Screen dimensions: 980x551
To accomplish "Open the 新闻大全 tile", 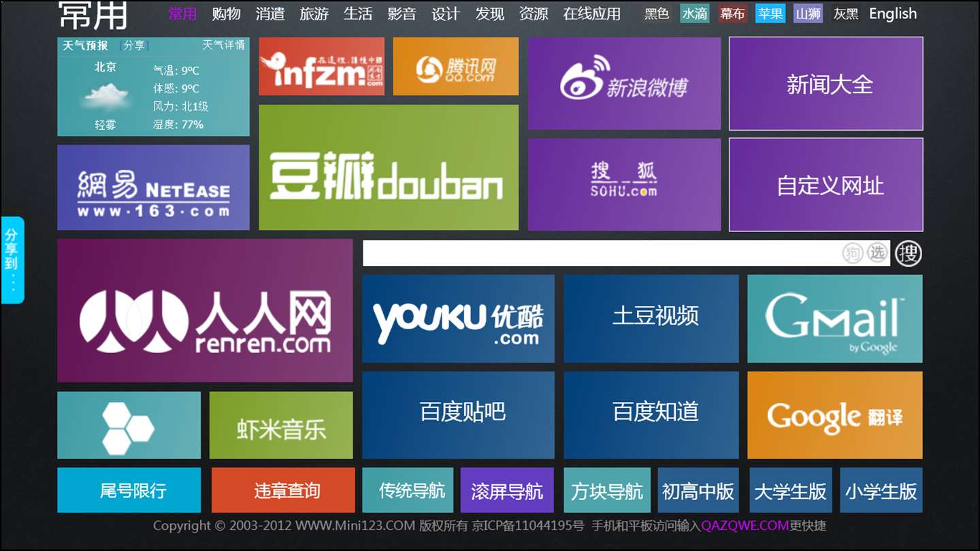I will [x=826, y=84].
